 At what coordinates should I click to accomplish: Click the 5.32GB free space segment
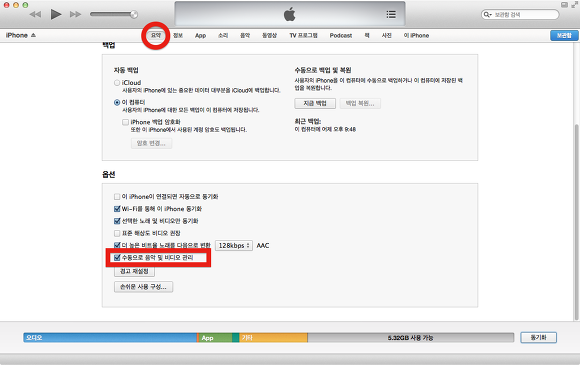(411, 338)
